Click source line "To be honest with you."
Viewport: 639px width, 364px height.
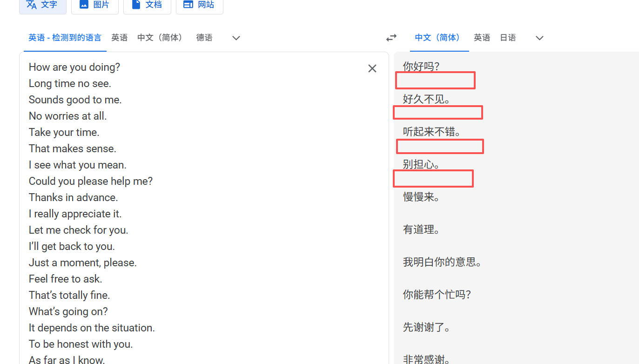(81, 344)
